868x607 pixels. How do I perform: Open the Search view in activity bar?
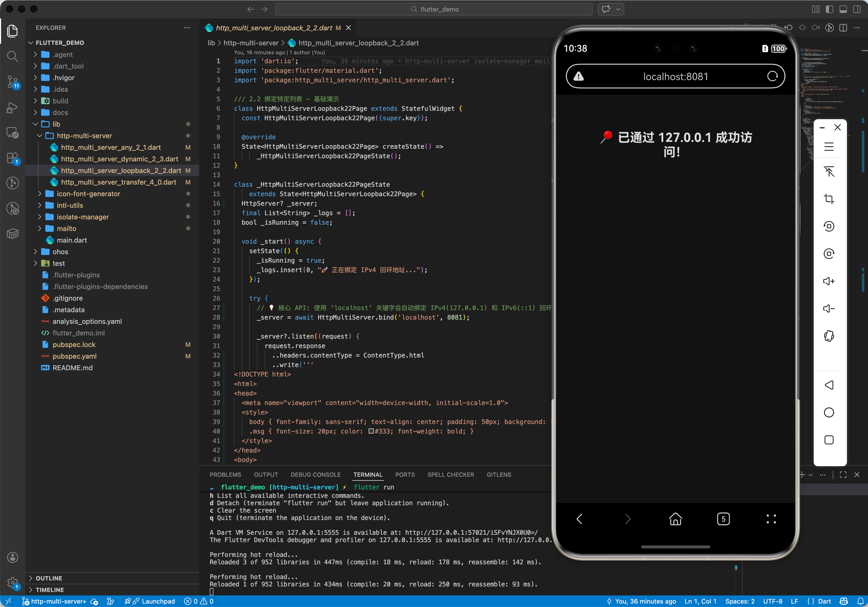(12, 56)
